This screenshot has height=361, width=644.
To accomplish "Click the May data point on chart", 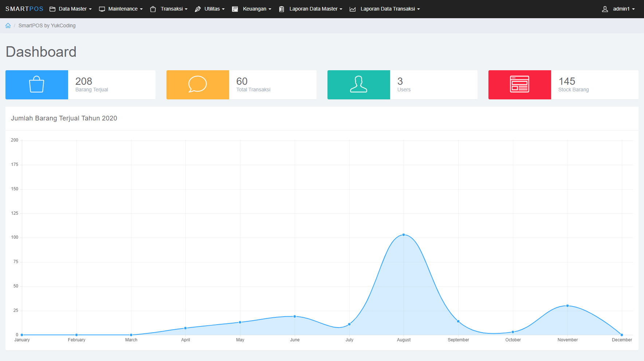I will [240, 322].
